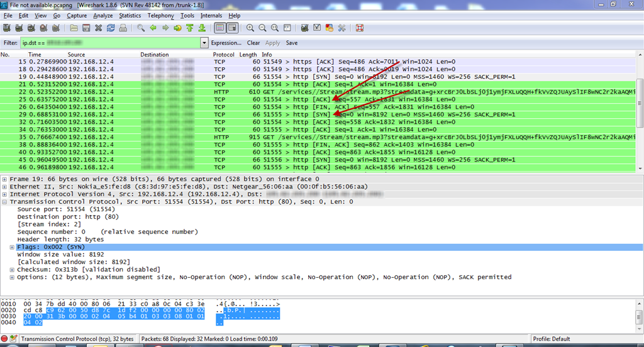The height and width of the screenshot is (347, 644).
Task: Click expert info red circle in status bar
Action: coord(6,339)
